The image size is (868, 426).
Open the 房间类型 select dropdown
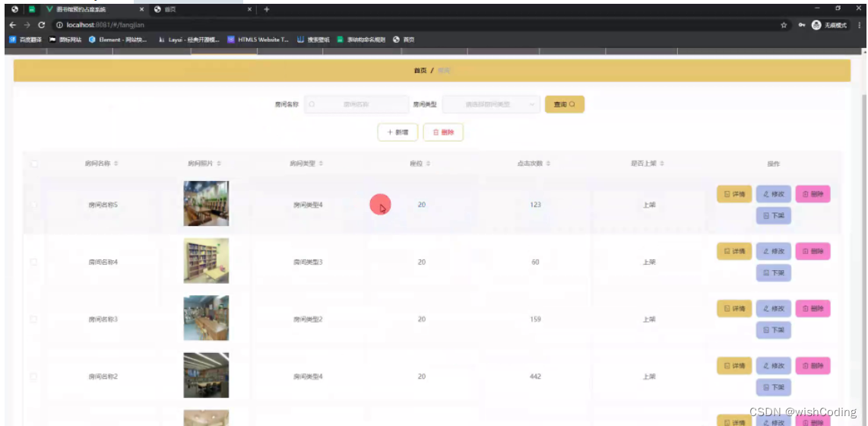(491, 104)
